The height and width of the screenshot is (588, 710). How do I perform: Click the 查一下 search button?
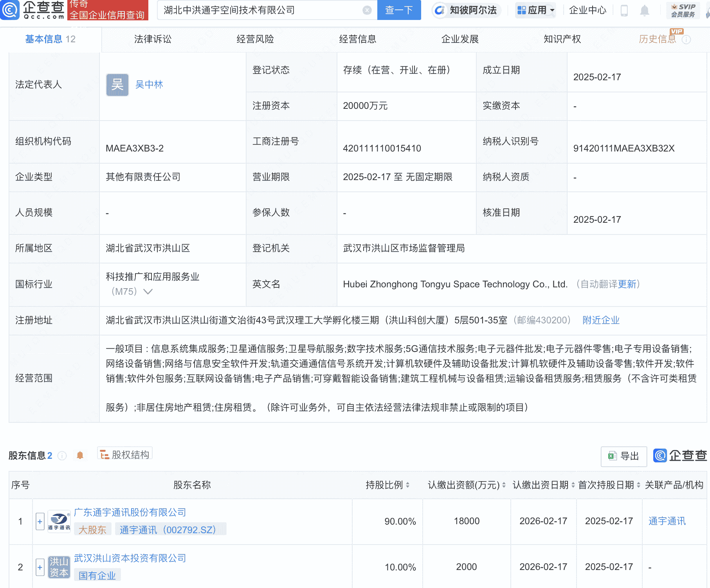pyautogui.click(x=399, y=10)
